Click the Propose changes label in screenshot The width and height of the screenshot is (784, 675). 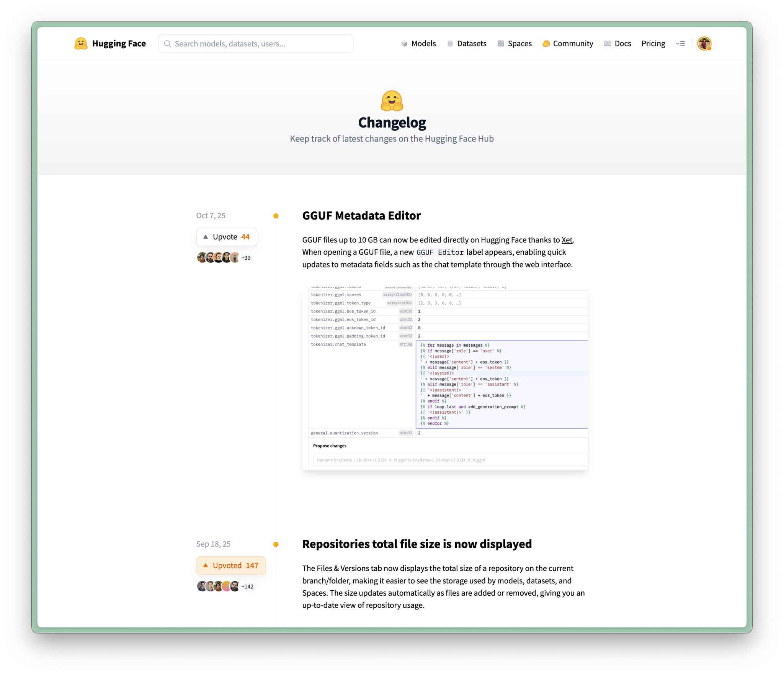coord(330,446)
